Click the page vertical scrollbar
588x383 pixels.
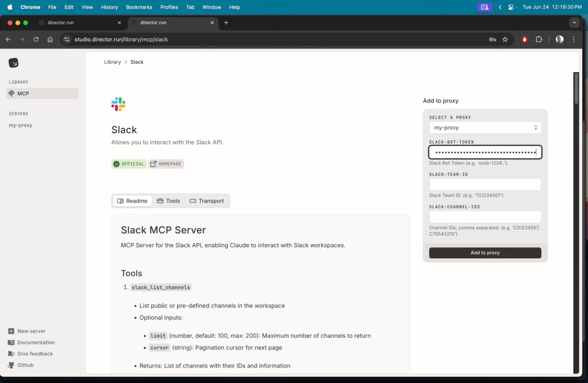(x=576, y=89)
